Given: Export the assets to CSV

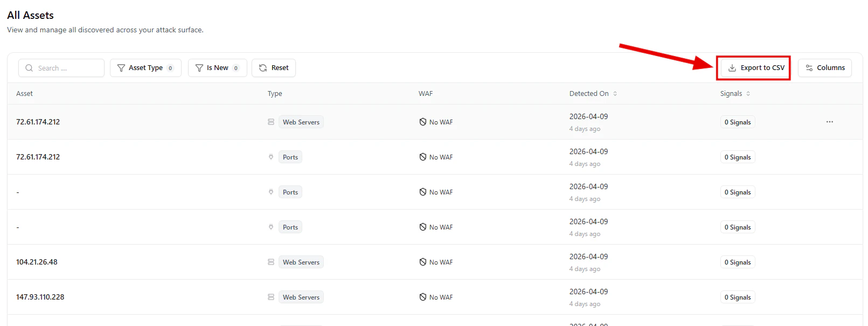Looking at the screenshot, I should (756, 68).
